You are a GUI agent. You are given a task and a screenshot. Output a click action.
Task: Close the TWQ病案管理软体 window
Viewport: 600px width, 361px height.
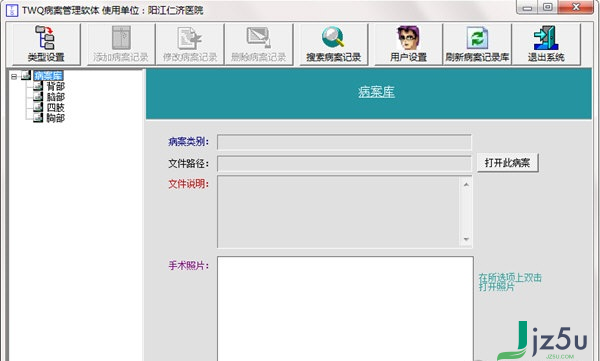[x=575, y=7]
